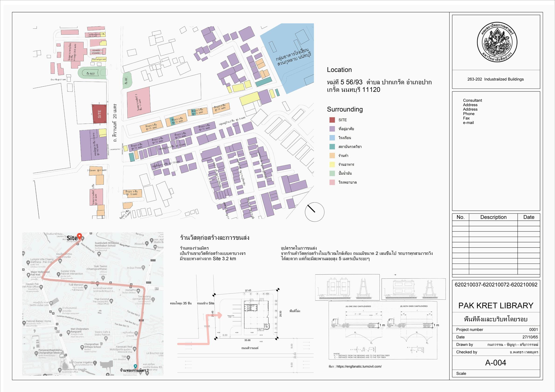Select the green ปั๊มน้ำมัน legend swatch
The height and width of the screenshot is (392, 555).
coord(332,173)
